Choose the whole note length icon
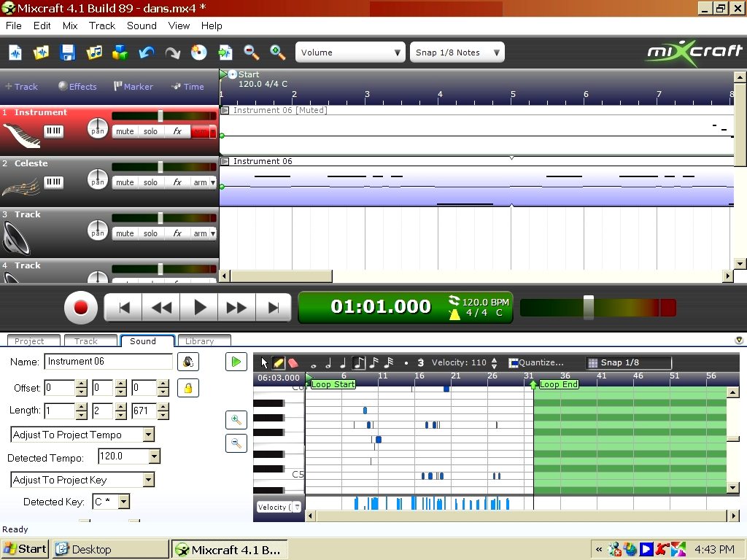 tap(313, 365)
